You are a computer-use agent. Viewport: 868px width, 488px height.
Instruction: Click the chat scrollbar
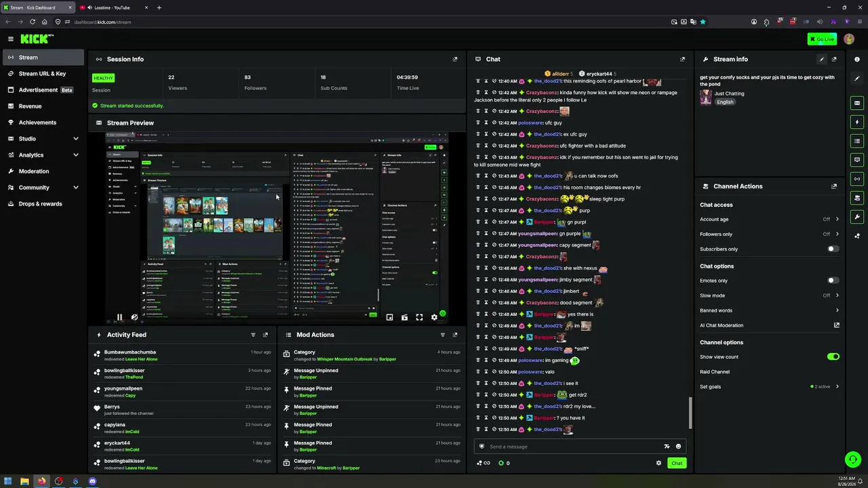(x=690, y=413)
